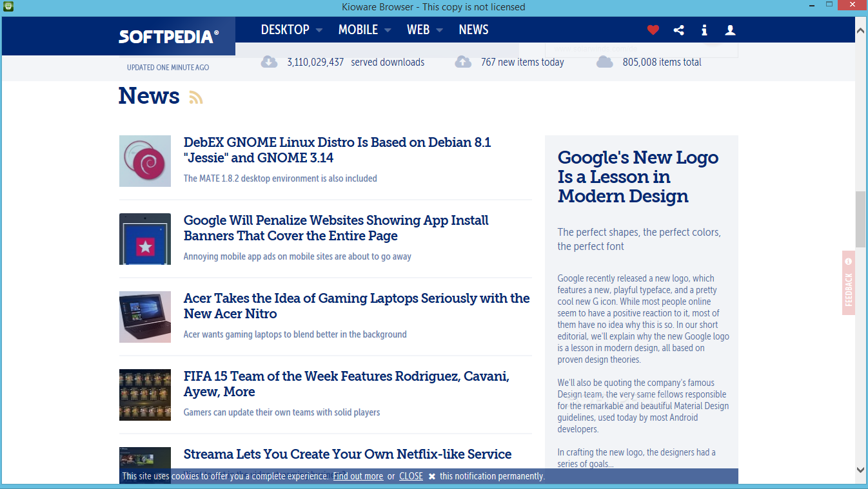Viewport: 868px width, 489px height.
Task: Click the News RSS feed icon
Action: 196,97
